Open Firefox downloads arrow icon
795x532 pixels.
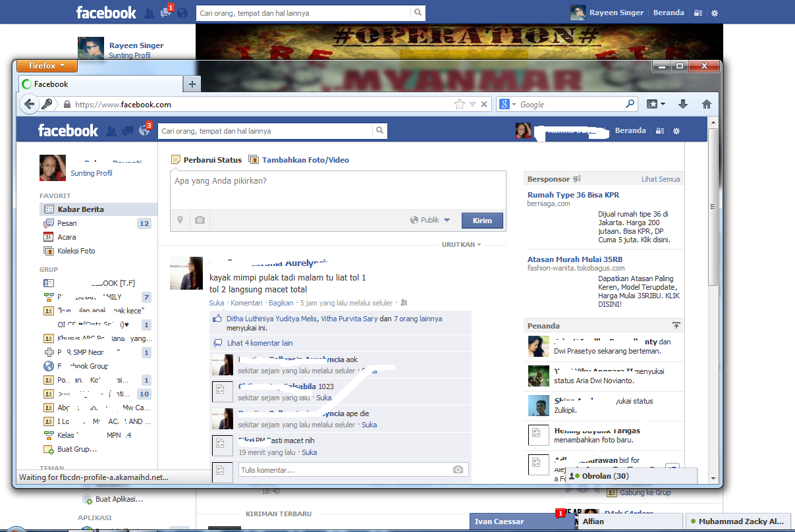click(x=682, y=104)
